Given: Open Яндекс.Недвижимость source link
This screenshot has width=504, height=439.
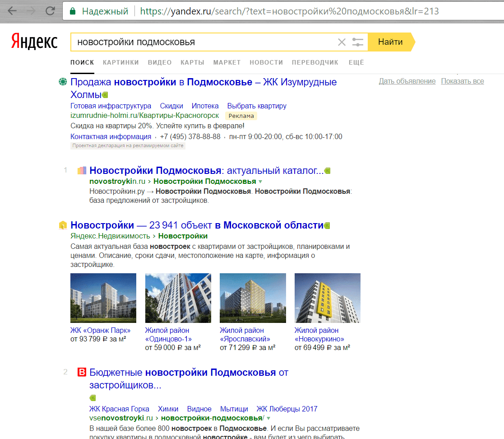Looking at the screenshot, I should click(x=110, y=236).
